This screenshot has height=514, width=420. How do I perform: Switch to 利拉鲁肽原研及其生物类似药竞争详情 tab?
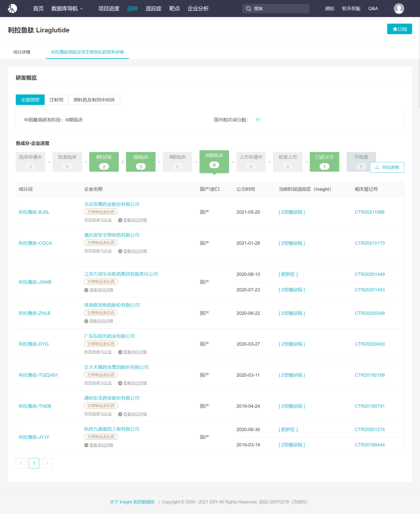pyautogui.click(x=87, y=52)
